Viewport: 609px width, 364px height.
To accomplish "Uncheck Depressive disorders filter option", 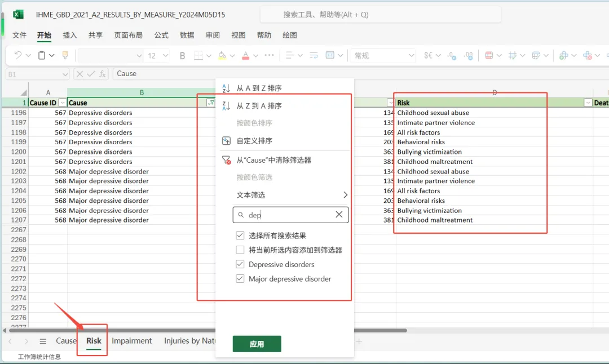I will point(240,264).
